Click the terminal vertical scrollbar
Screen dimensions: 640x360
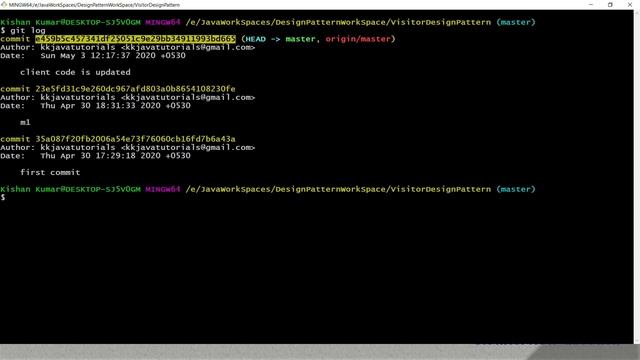[x=637, y=177]
